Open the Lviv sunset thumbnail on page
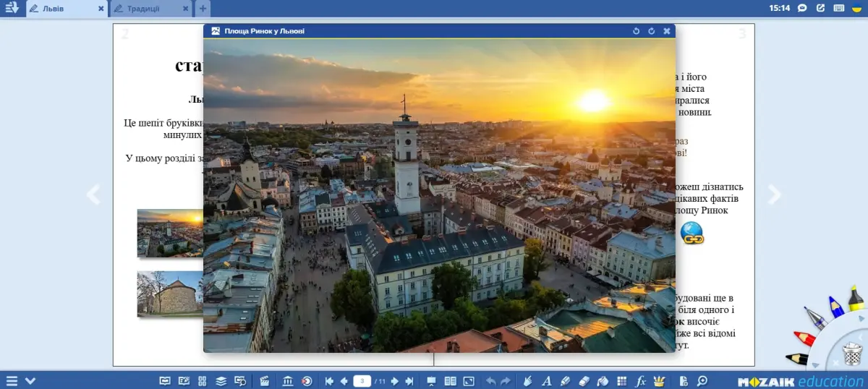Viewport: 868px width, 389px height. [170, 233]
